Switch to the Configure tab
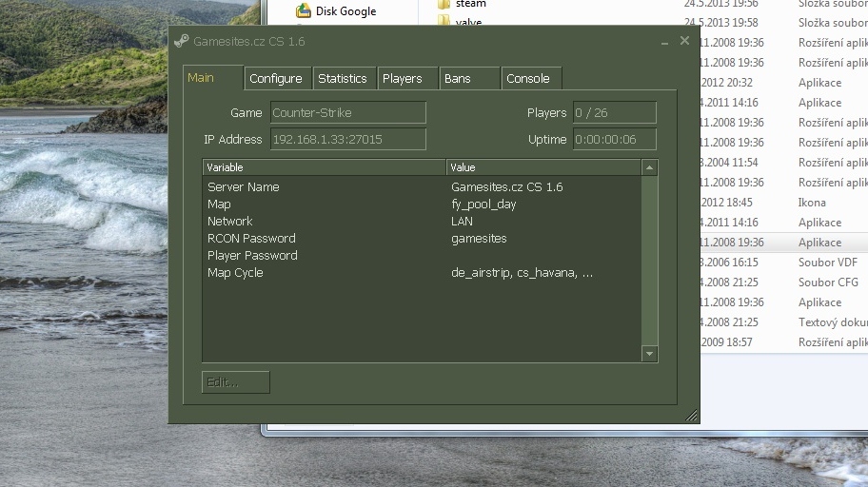This screenshot has height=487, width=868. 275,78
